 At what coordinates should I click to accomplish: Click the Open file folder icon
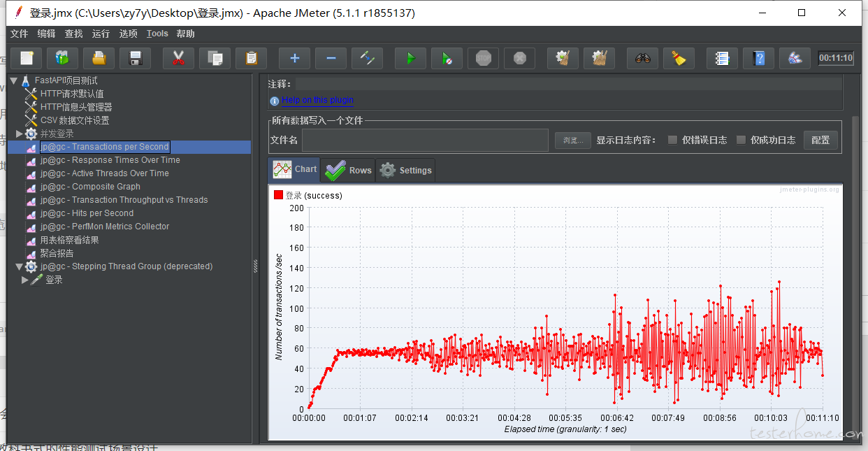[x=99, y=59]
